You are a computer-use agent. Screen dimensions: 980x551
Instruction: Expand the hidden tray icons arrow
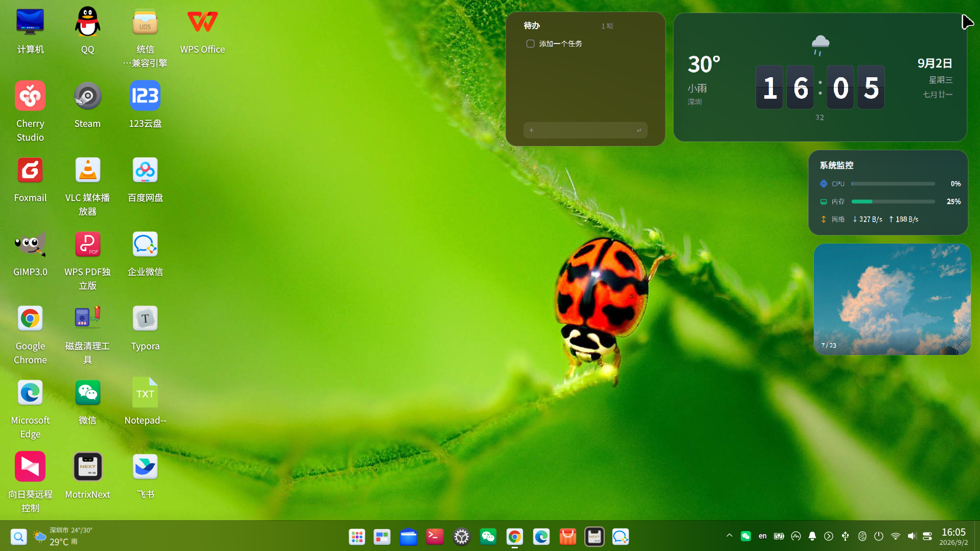coord(730,536)
